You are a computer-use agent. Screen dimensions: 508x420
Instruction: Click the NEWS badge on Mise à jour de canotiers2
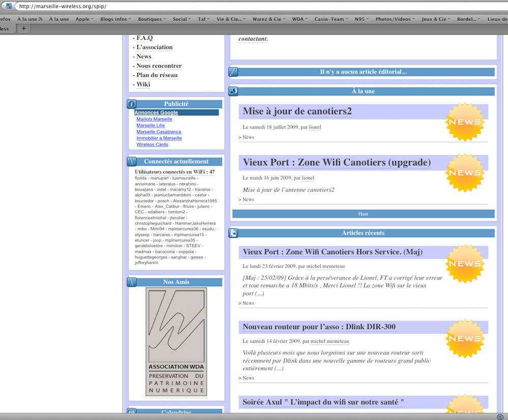465,122
